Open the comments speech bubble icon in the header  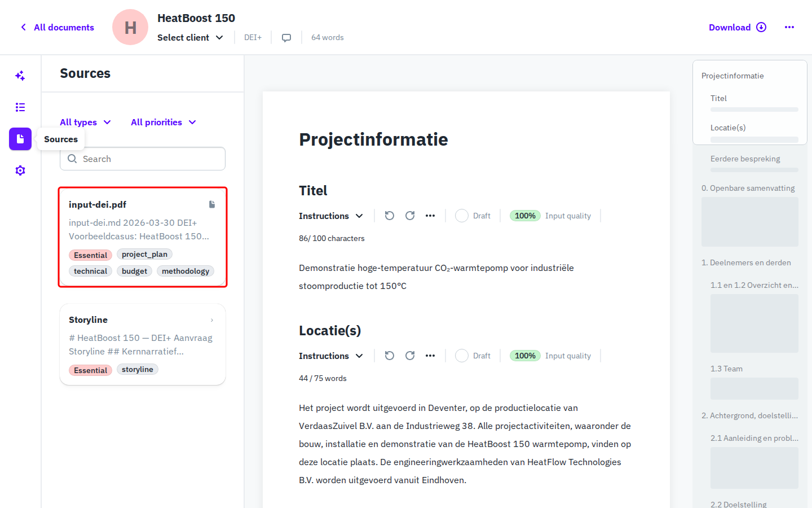pos(286,38)
